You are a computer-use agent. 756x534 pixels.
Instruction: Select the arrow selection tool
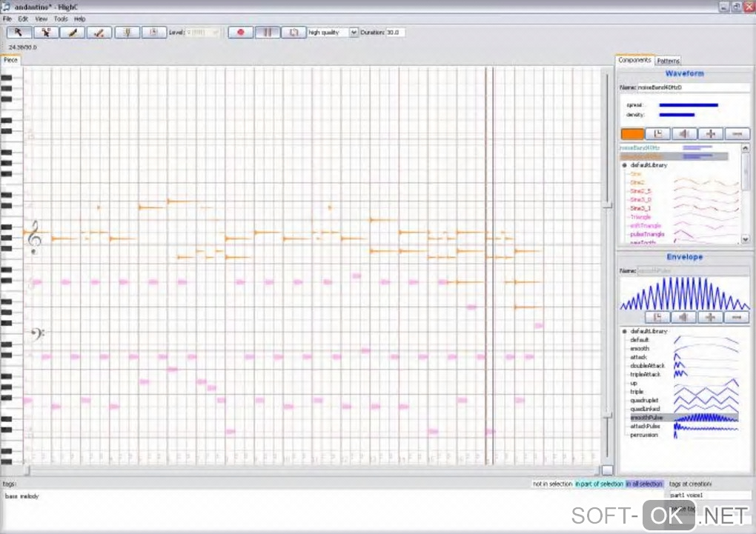[x=19, y=33]
